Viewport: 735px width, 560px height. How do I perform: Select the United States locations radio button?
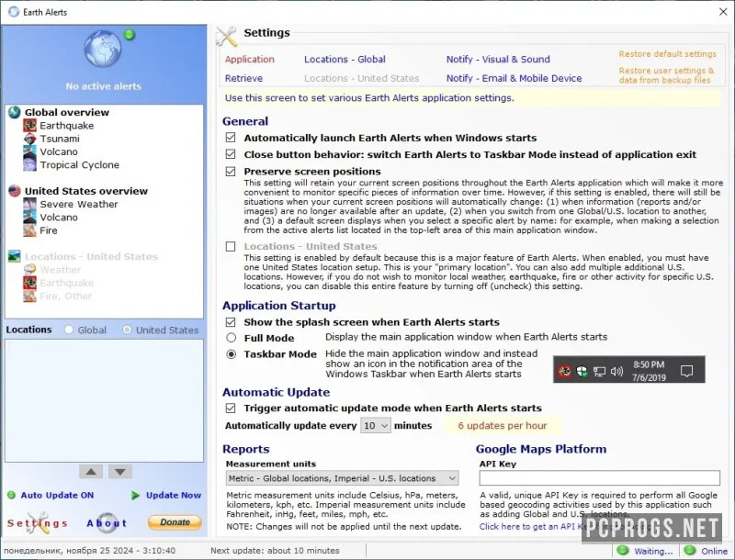click(127, 330)
